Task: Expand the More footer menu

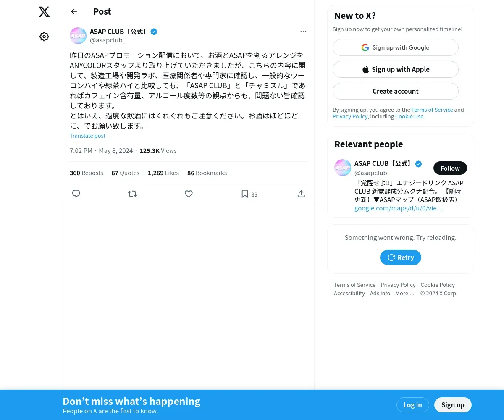Action: click(404, 293)
